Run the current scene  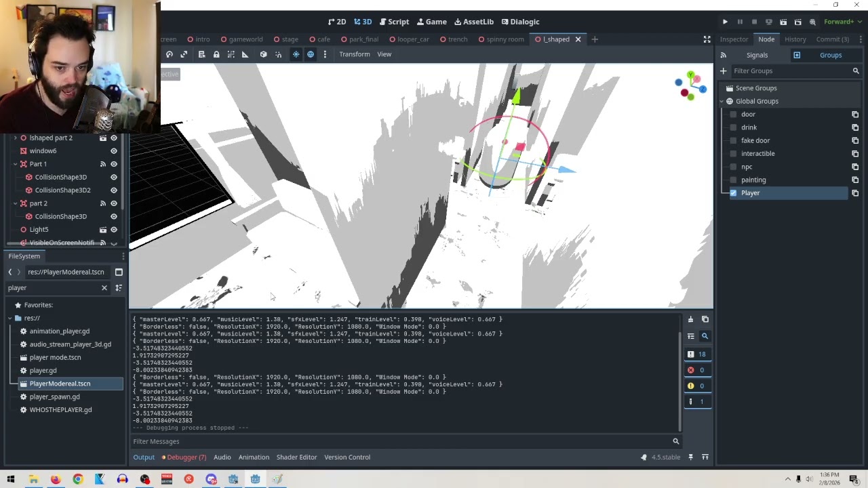point(783,22)
